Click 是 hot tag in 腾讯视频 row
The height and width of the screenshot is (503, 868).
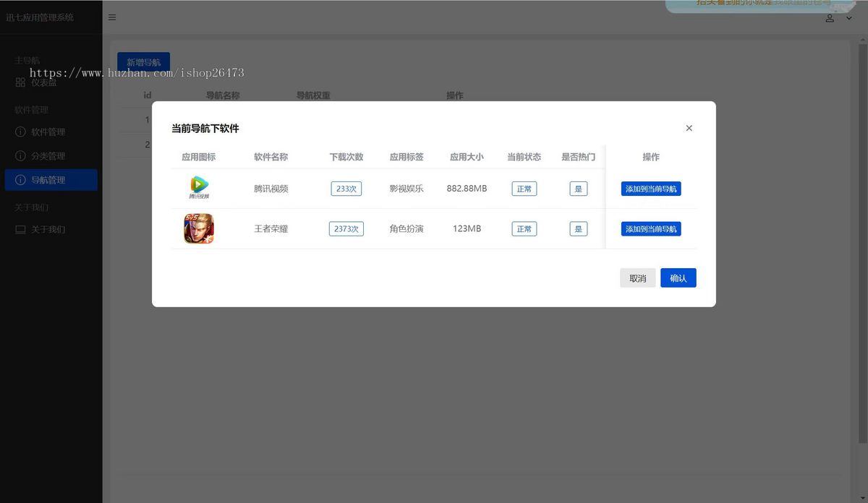coord(578,189)
